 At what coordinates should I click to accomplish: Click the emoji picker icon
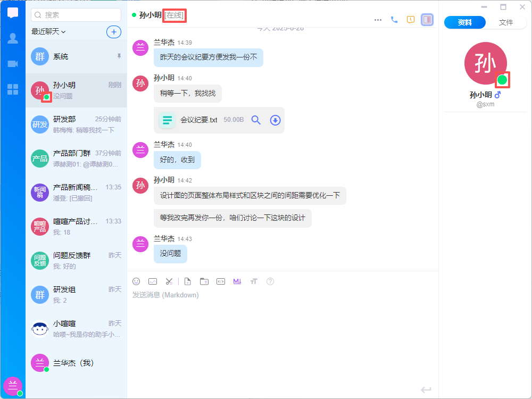tap(136, 281)
